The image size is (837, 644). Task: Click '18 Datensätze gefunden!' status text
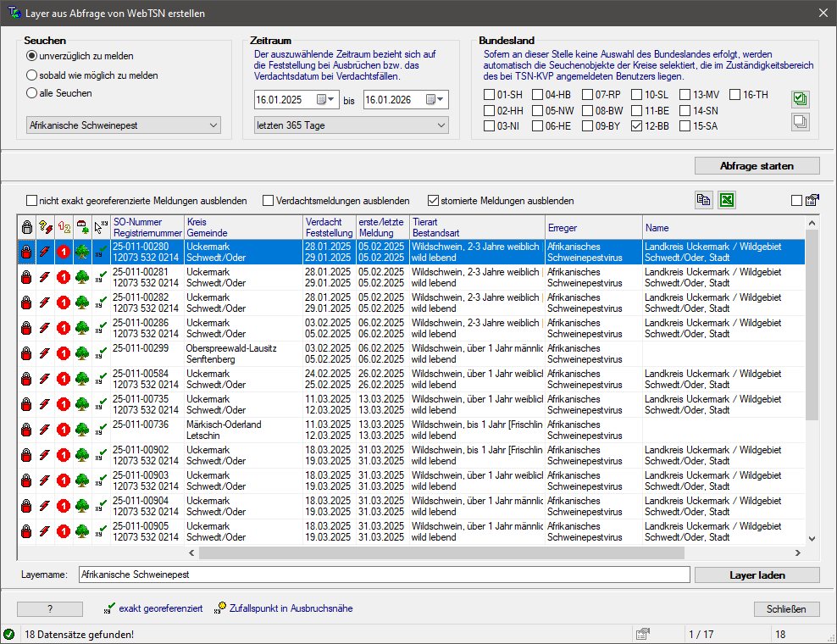[79, 635]
